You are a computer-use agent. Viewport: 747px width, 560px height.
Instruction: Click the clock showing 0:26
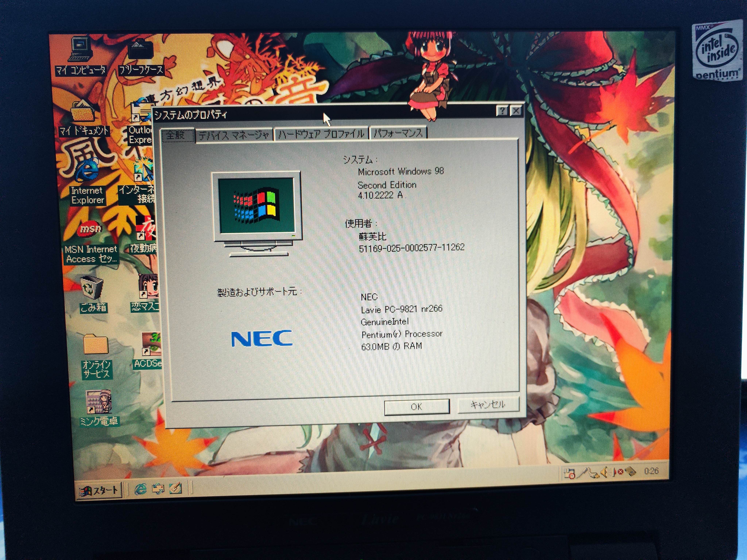tap(651, 470)
